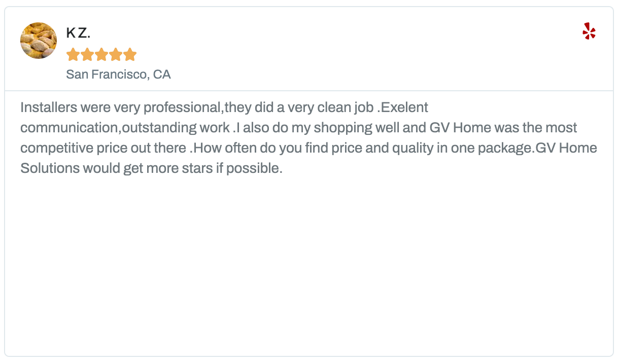This screenshot has width=618, height=364.
Task: Click the Yelp logo icon
Action: pyautogui.click(x=589, y=31)
